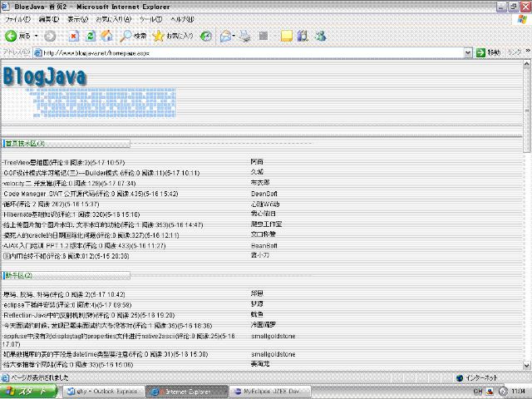Open Mail envelope icon in toolbar

[225, 36]
